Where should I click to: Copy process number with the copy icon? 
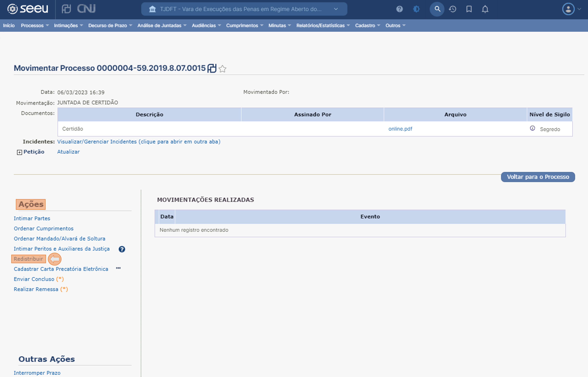(212, 68)
